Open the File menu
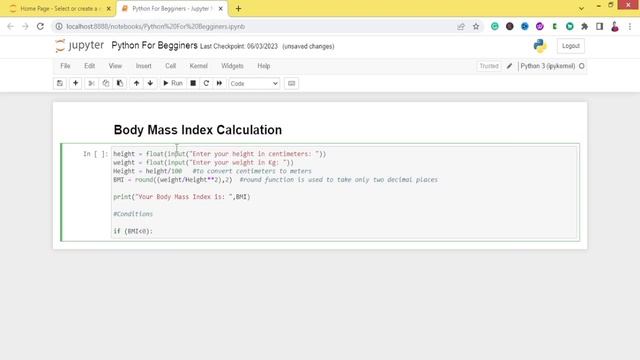This screenshot has height=360, width=640. coord(65,66)
